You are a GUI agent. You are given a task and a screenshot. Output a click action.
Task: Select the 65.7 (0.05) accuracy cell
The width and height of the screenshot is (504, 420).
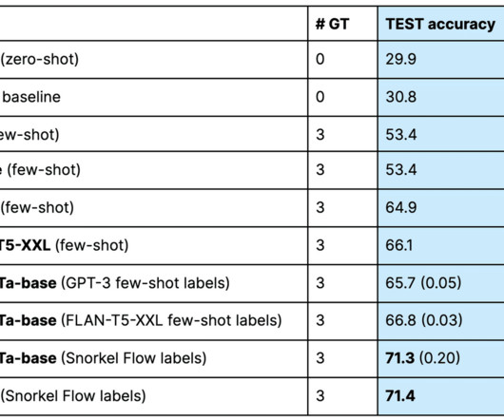(423, 283)
